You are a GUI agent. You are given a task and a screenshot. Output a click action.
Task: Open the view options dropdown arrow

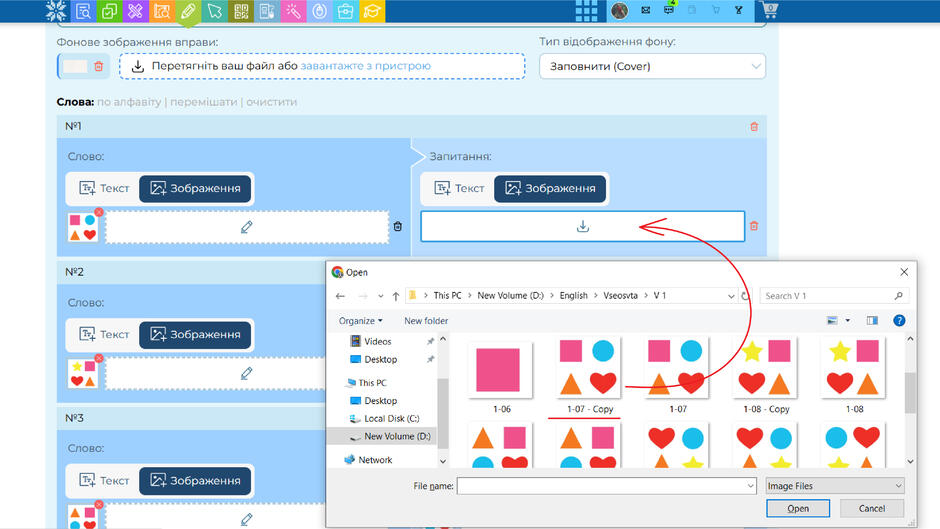pos(848,320)
